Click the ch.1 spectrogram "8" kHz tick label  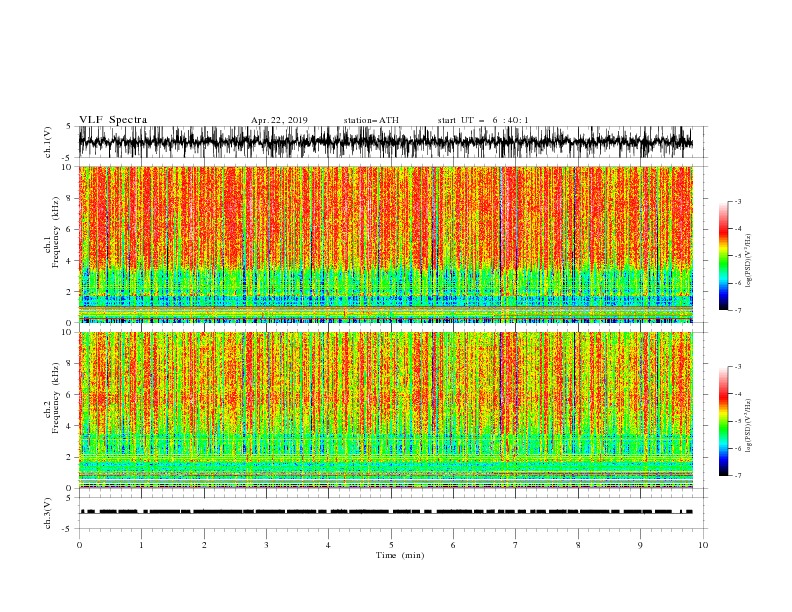[69, 198]
